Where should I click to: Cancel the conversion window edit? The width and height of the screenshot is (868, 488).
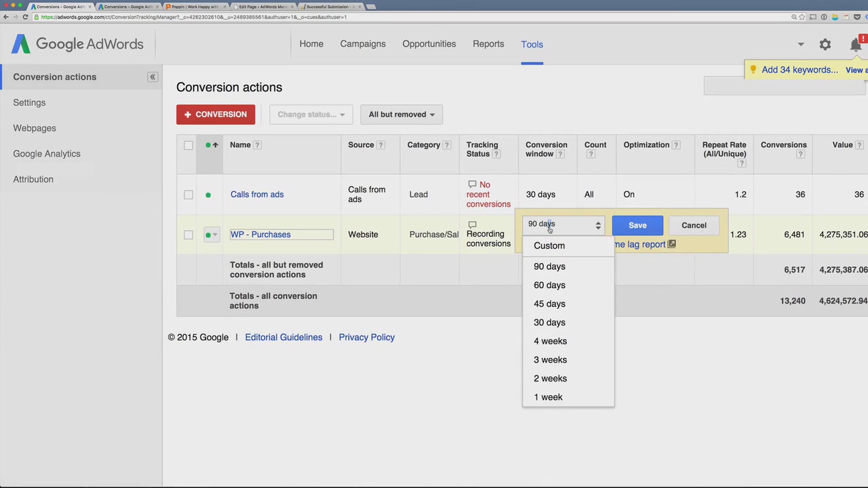[x=694, y=225]
